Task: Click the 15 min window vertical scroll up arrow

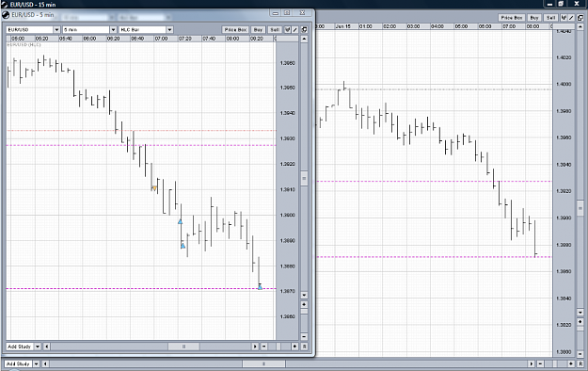Action: pos(580,25)
